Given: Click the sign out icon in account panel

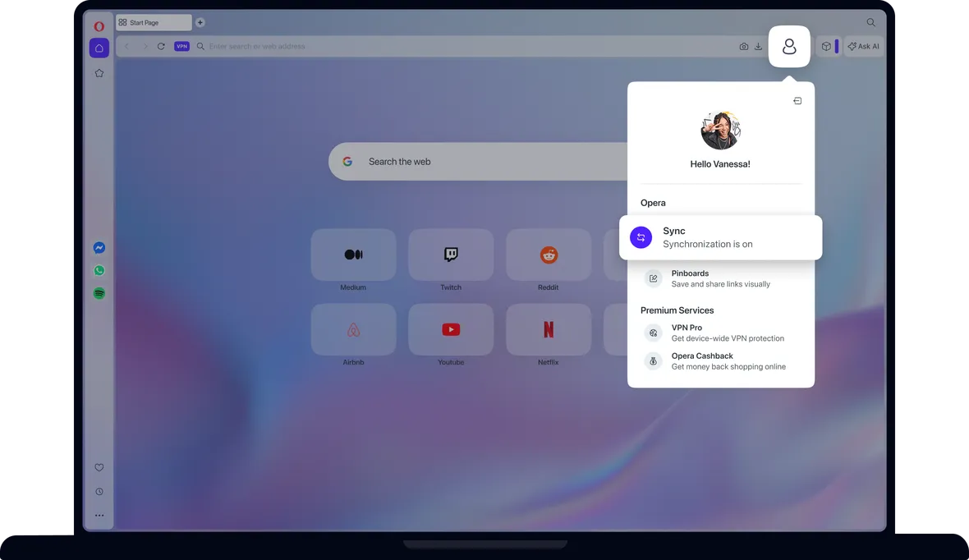Looking at the screenshot, I should pos(797,101).
